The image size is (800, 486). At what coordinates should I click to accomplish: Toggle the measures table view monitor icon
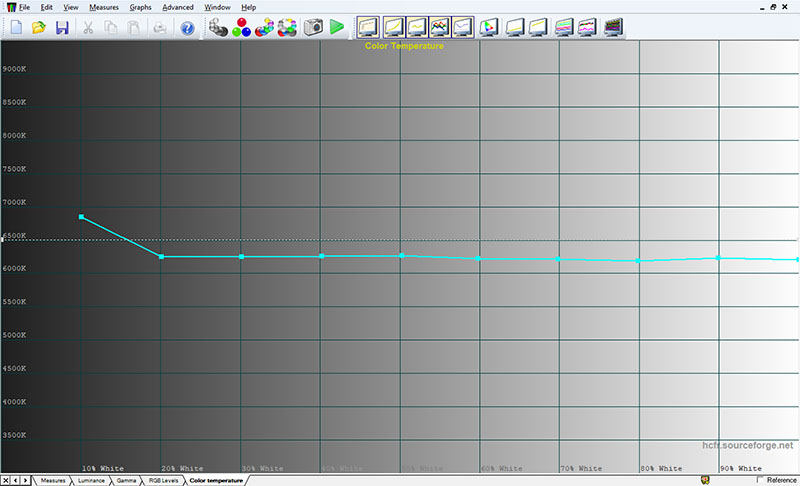[x=368, y=27]
